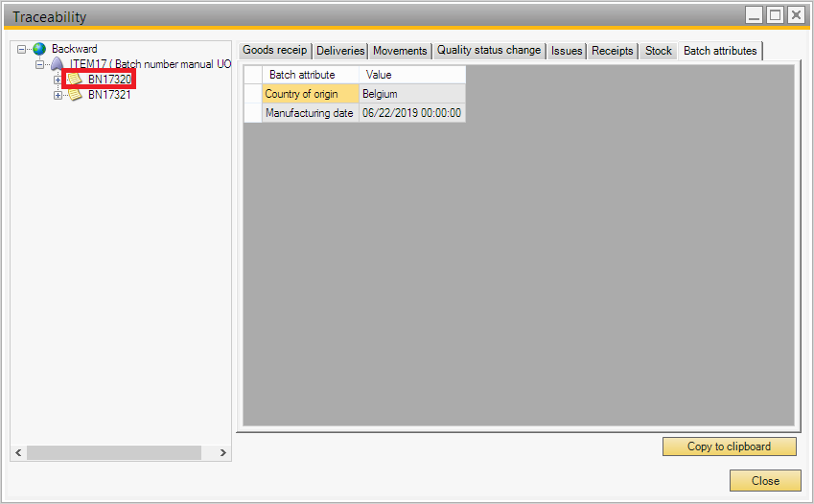Select the Batch attributes tab
Screen dimensions: 814x504
click(720, 51)
